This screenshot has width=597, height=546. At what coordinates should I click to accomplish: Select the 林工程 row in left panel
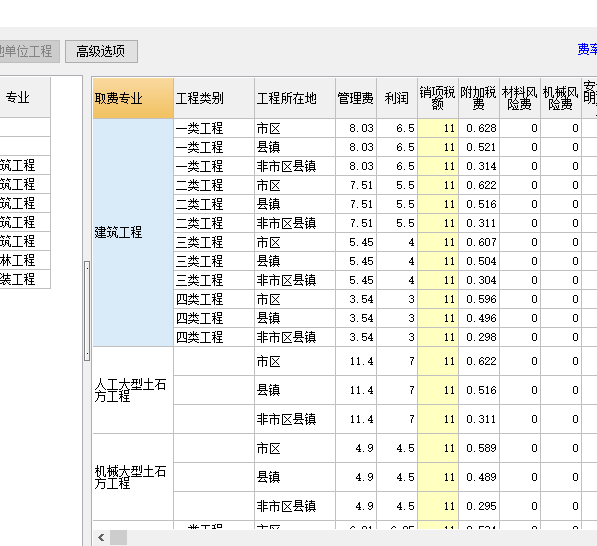[25, 260]
